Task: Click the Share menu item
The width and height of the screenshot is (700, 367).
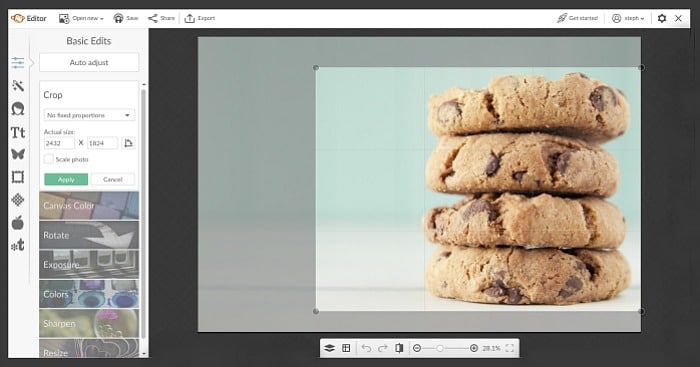Action: 161,18
